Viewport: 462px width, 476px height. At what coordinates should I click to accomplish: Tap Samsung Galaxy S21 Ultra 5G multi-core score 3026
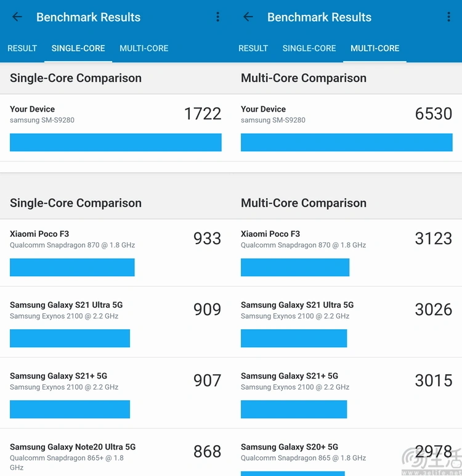(x=434, y=310)
